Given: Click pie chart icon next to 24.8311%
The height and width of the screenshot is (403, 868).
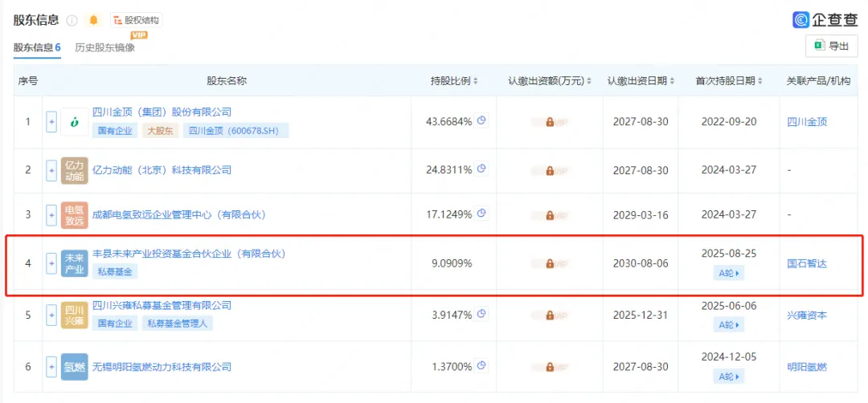Looking at the screenshot, I should coord(481,169).
